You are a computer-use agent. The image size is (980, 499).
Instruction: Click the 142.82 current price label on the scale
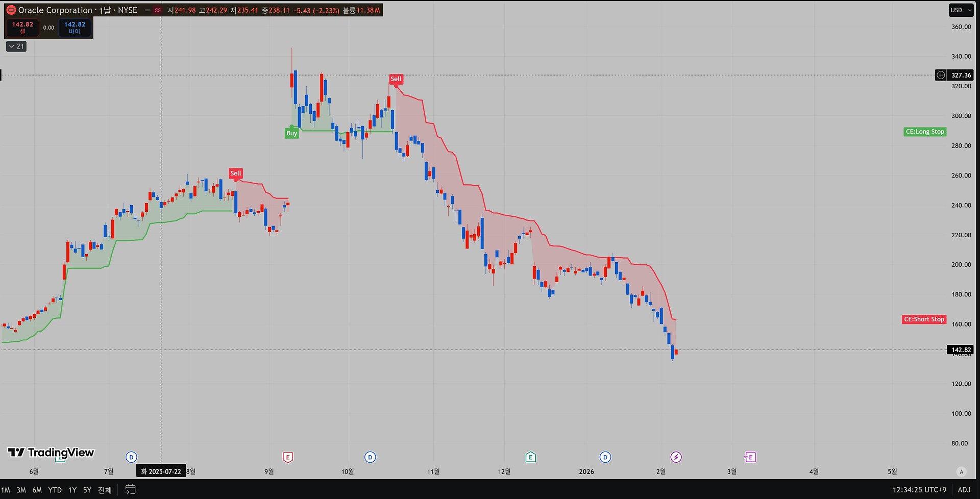(x=961, y=350)
